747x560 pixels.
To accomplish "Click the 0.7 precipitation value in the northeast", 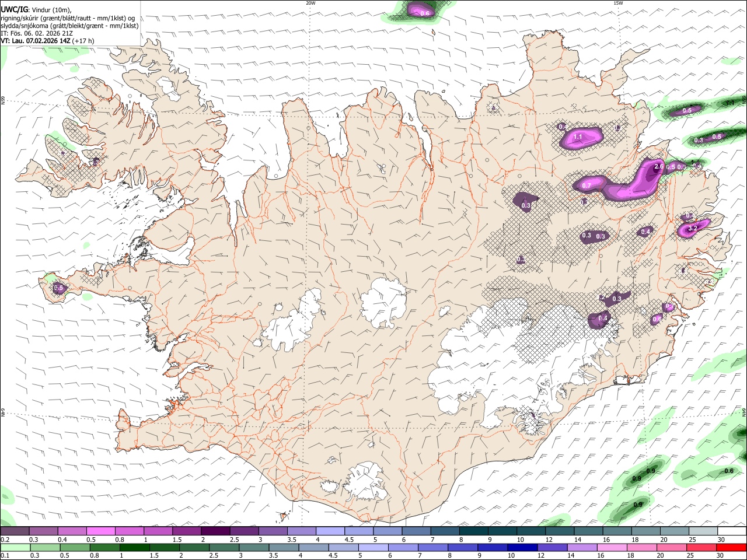I will 587,186.
